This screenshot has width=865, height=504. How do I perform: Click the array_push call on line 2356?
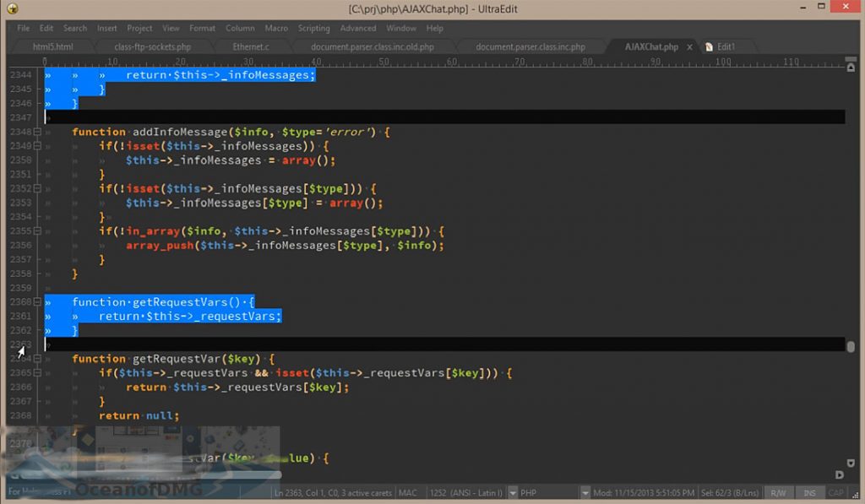(160, 246)
